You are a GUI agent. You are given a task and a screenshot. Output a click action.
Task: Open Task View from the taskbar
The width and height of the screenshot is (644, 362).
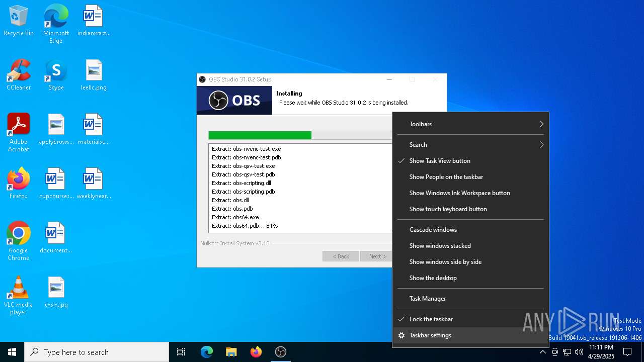(x=181, y=352)
